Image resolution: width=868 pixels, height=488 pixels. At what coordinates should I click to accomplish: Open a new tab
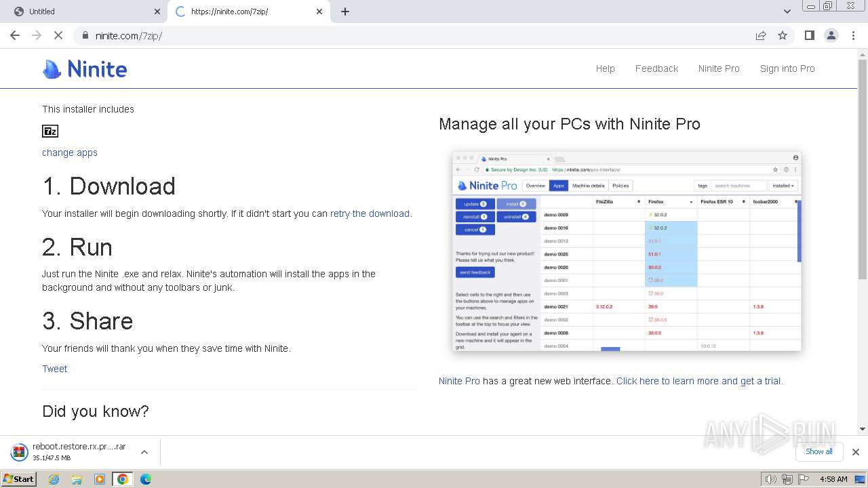coord(345,12)
